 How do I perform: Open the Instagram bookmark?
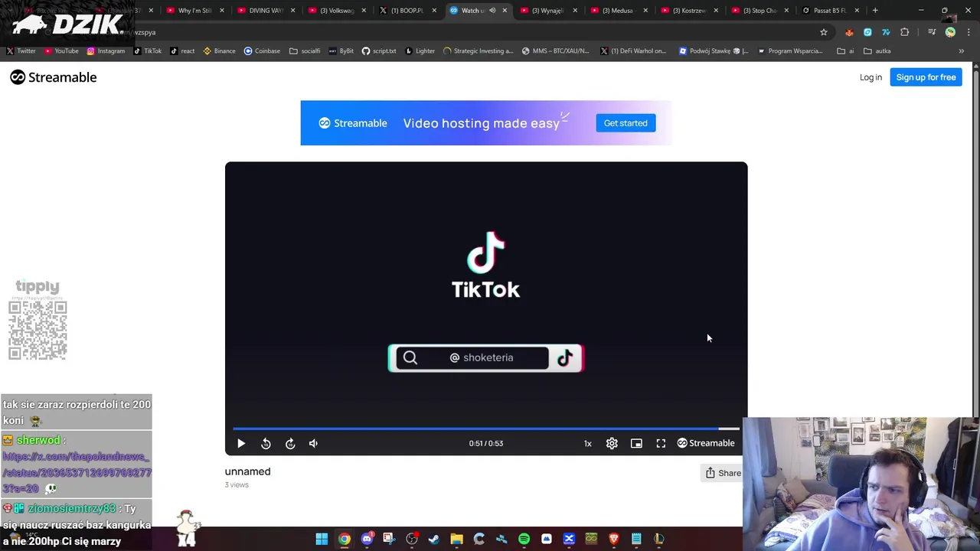106,51
